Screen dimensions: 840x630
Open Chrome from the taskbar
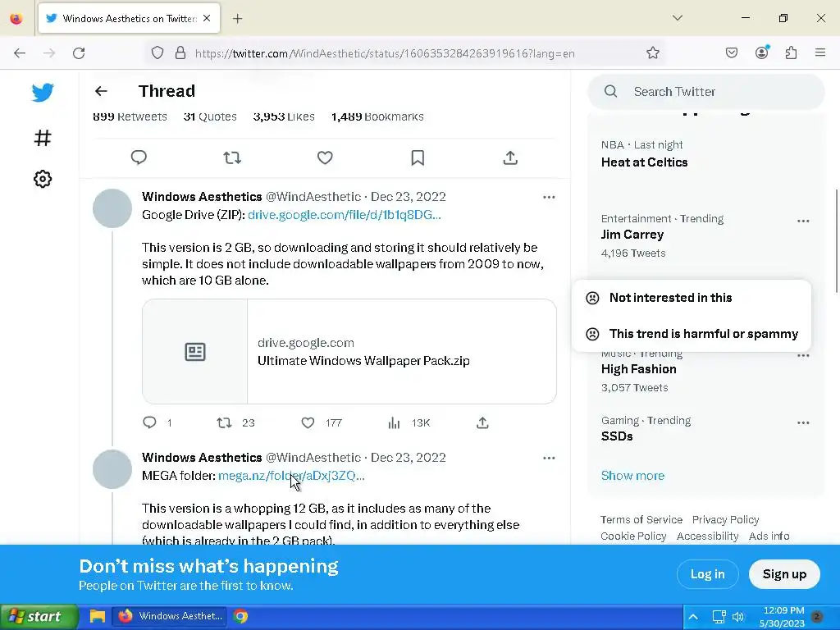[240, 617]
